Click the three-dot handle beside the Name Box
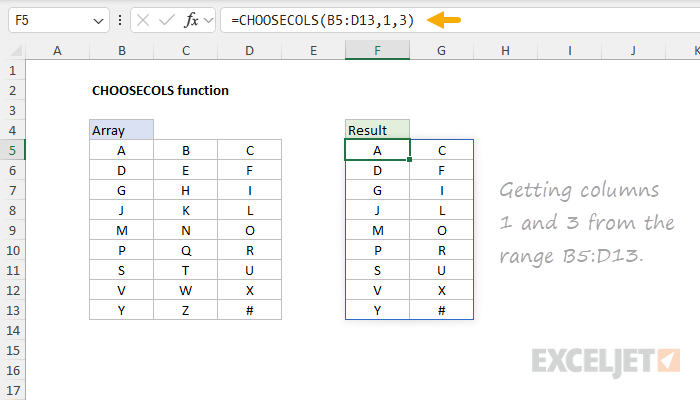Image resolution: width=700 pixels, height=400 pixels. point(120,20)
